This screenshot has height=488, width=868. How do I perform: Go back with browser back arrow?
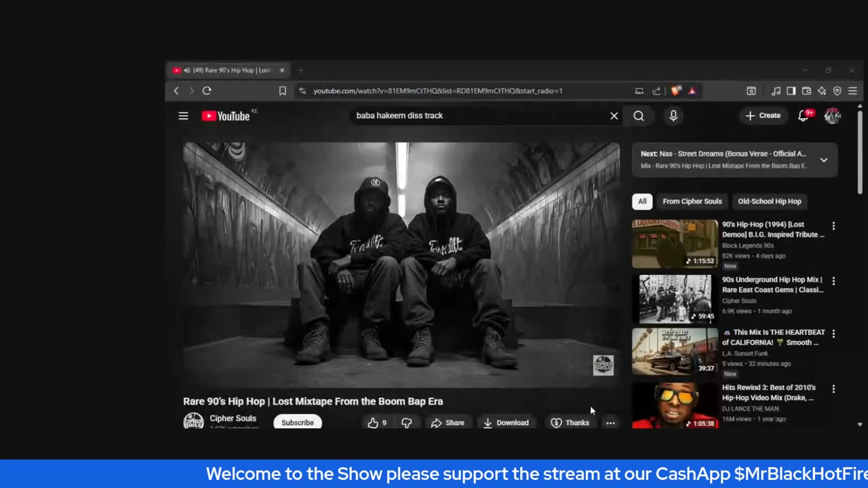[176, 91]
